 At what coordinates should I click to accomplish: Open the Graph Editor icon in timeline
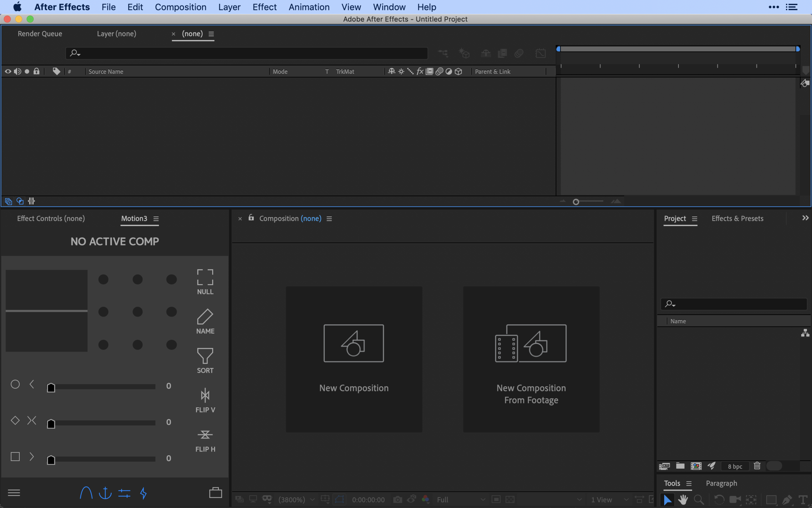pyautogui.click(x=540, y=53)
